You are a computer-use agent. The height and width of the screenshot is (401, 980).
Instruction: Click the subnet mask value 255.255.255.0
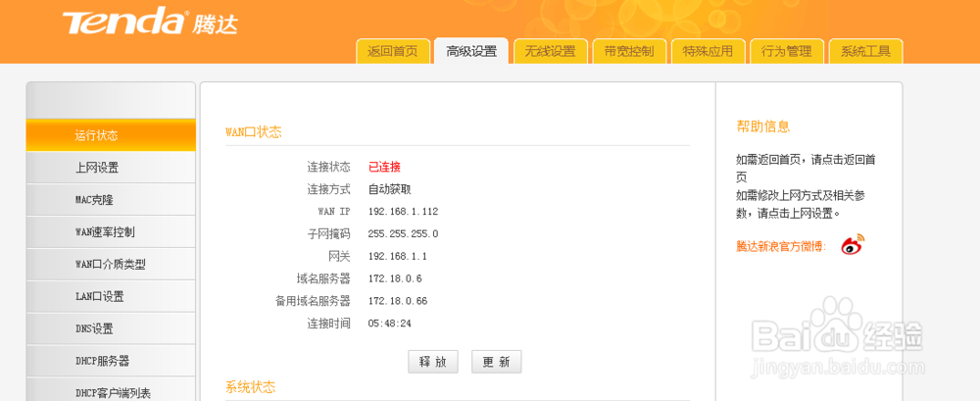(x=403, y=234)
